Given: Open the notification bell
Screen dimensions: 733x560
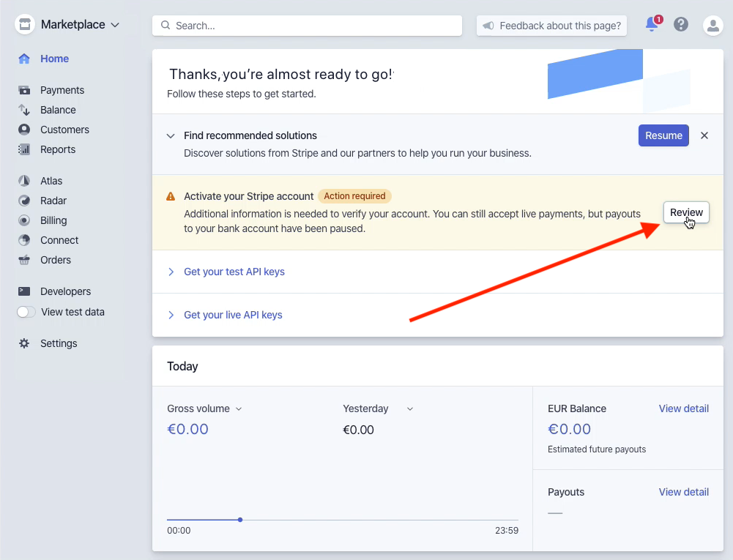Looking at the screenshot, I should (x=650, y=24).
